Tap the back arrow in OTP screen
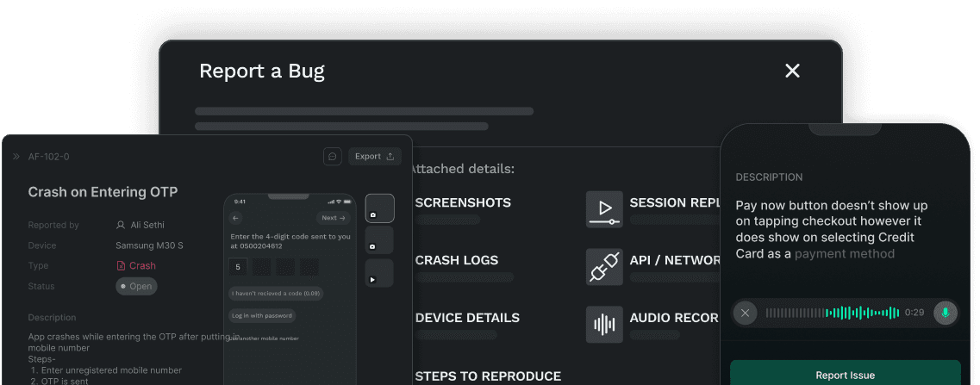 tap(235, 218)
